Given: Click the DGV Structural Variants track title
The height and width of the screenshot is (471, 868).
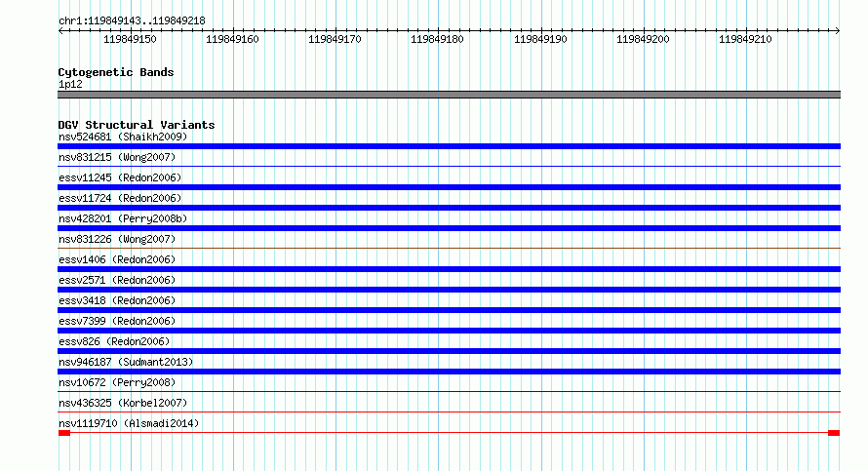Looking at the screenshot, I should pyautogui.click(x=137, y=125).
